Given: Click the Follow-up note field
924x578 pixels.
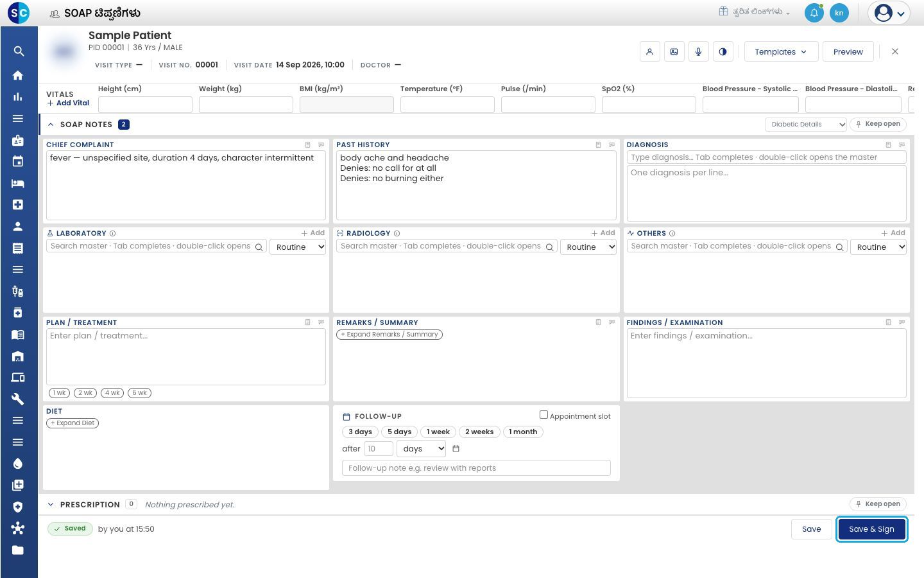Looking at the screenshot, I should tap(476, 468).
